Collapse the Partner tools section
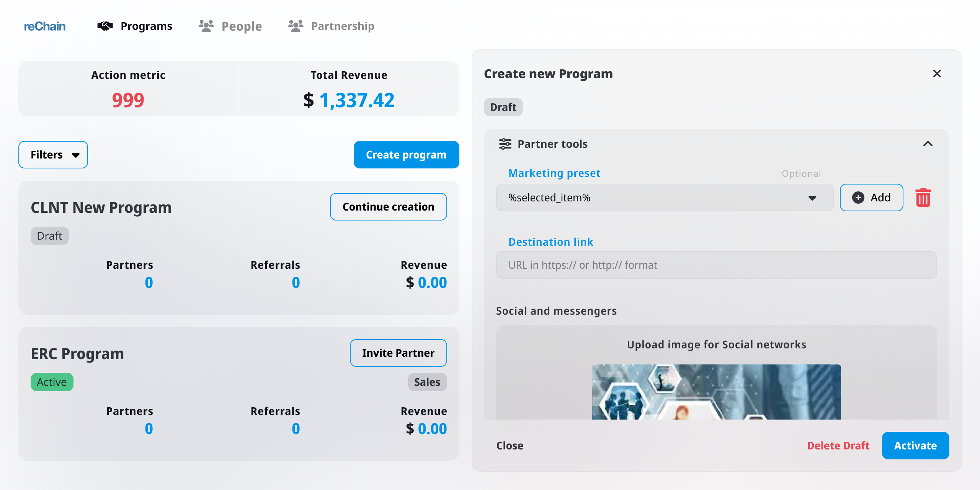 [928, 144]
